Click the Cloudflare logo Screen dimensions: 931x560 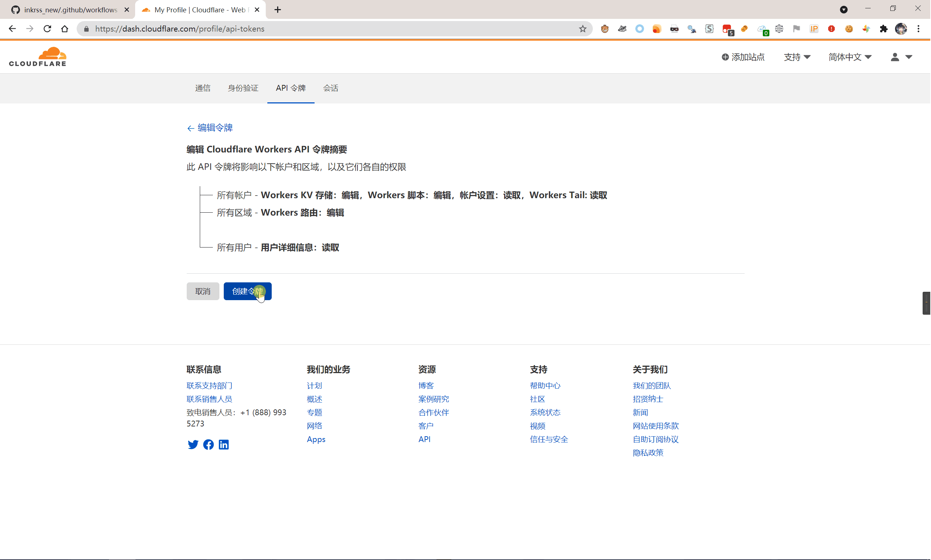38,57
